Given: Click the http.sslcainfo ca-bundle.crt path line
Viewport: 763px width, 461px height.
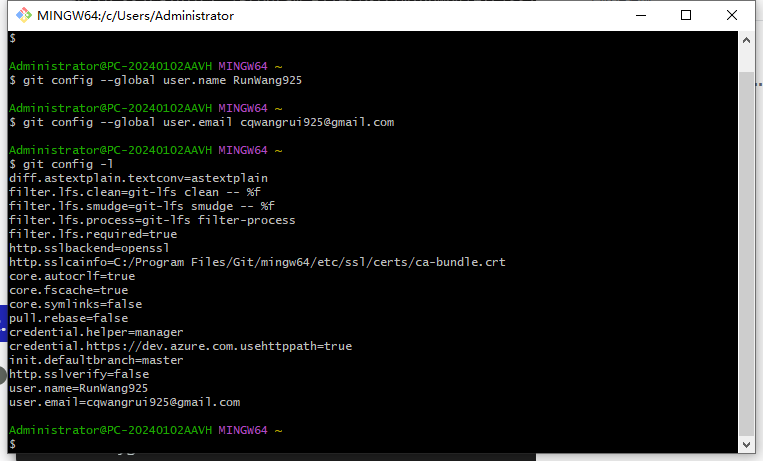Looking at the screenshot, I should [x=257, y=262].
